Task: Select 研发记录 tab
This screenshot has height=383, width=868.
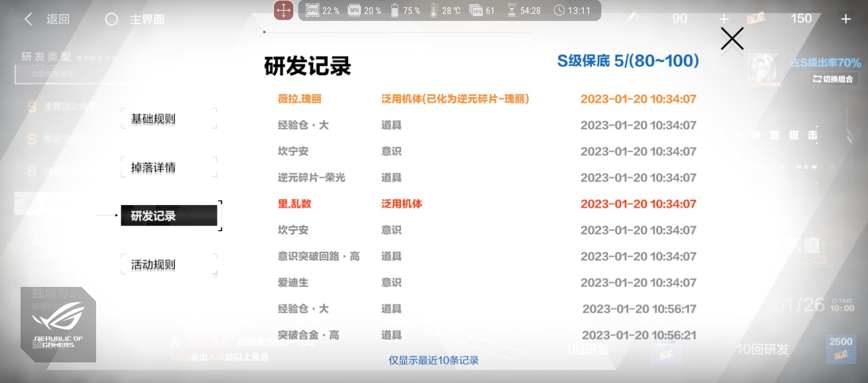Action: pyautogui.click(x=169, y=215)
